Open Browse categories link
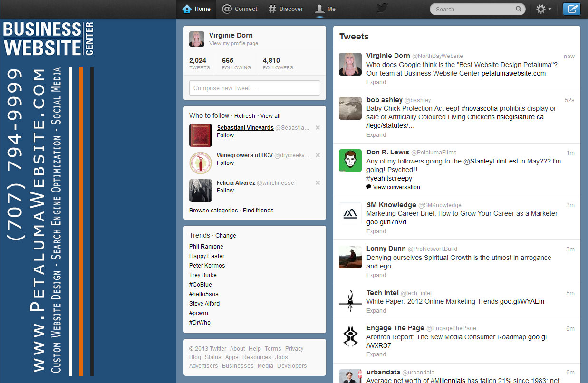The height and width of the screenshot is (383, 588). pos(213,211)
